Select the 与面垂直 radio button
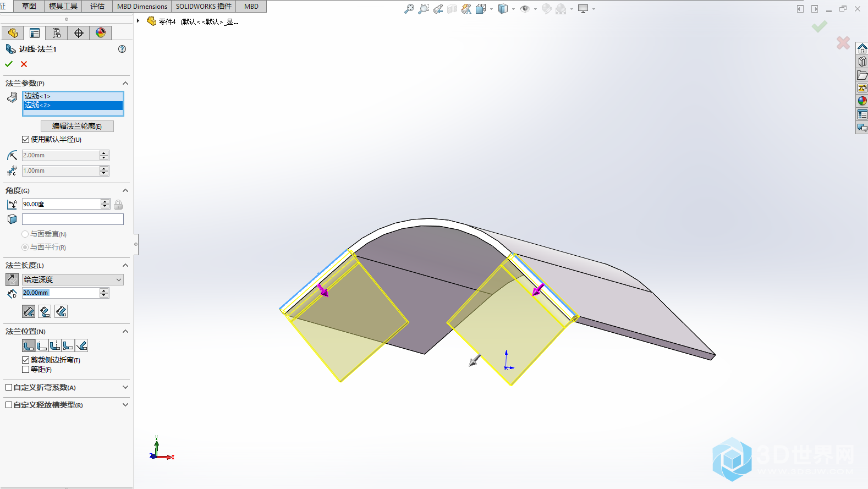868x489 pixels. [25, 234]
